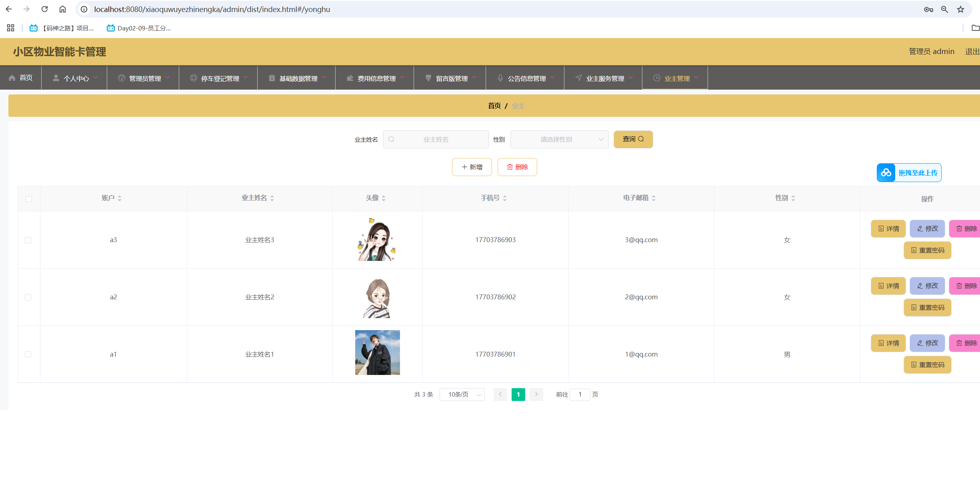Click 重置密码 for account a2
Viewport: 980px width, 485px height.
pos(927,307)
